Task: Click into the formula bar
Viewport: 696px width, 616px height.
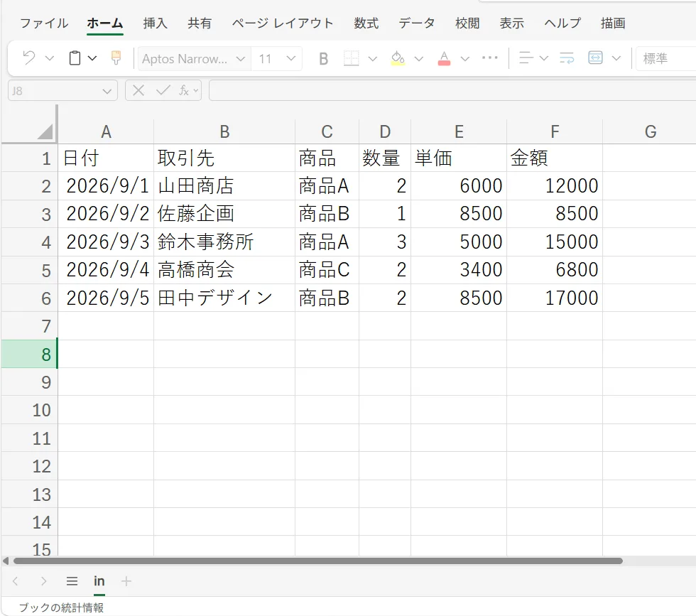Action: point(452,91)
